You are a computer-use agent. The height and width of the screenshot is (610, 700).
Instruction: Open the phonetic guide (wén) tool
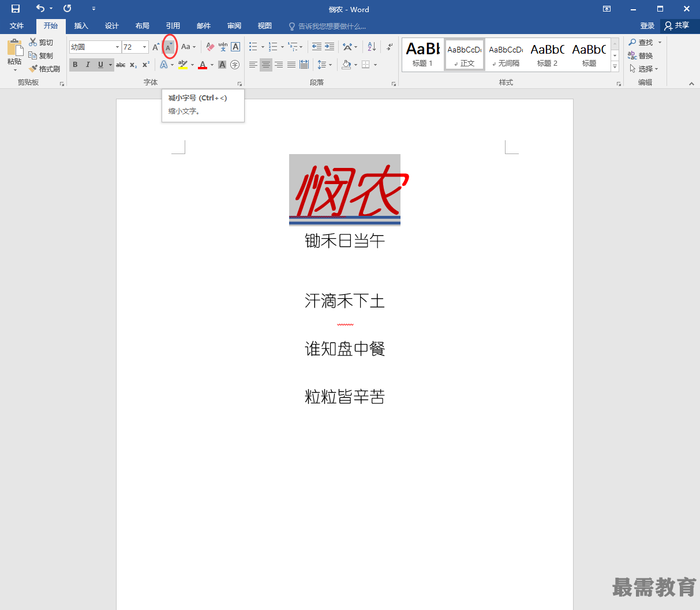coord(223,47)
